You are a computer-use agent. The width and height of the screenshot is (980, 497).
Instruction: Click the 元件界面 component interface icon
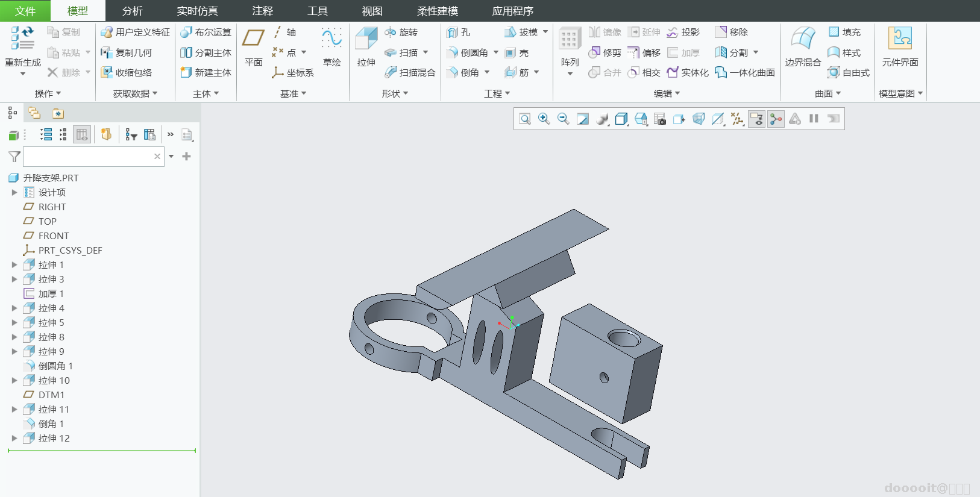tap(900, 46)
